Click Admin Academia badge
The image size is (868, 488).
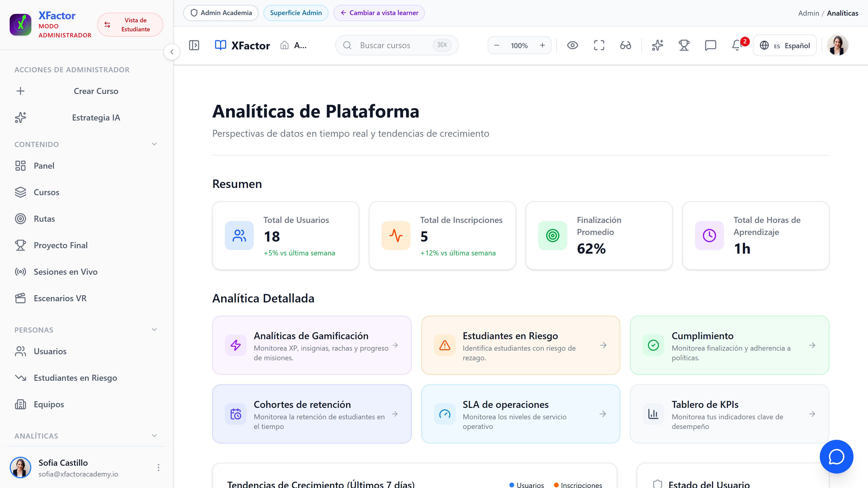click(x=221, y=13)
